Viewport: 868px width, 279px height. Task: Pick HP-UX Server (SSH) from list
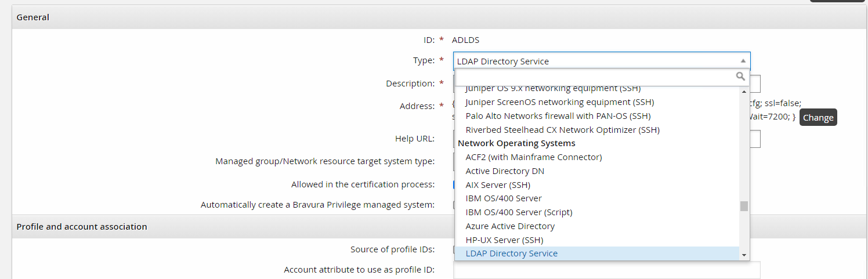(504, 240)
